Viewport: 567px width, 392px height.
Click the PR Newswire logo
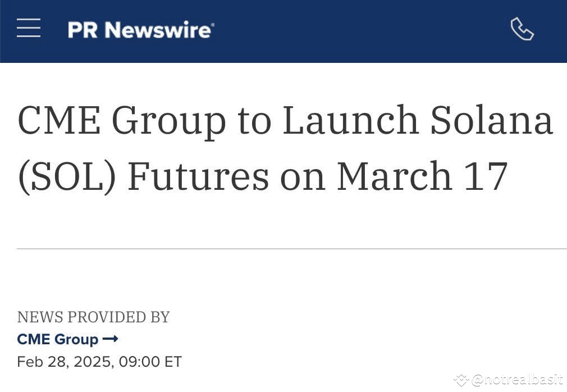point(141,30)
